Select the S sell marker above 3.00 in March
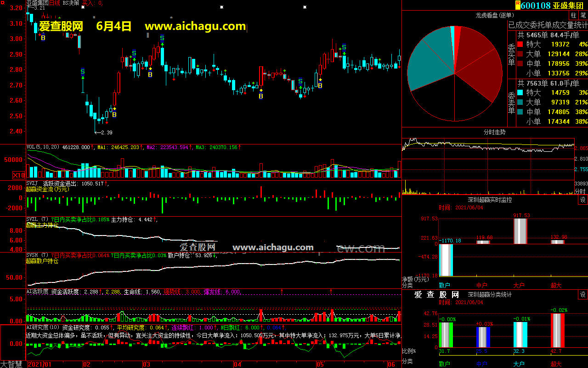The height and width of the screenshot is (368, 588). coord(162,38)
